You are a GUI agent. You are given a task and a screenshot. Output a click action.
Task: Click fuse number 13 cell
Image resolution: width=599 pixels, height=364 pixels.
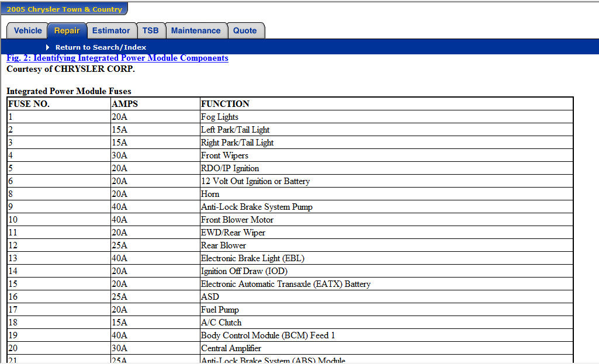point(59,258)
